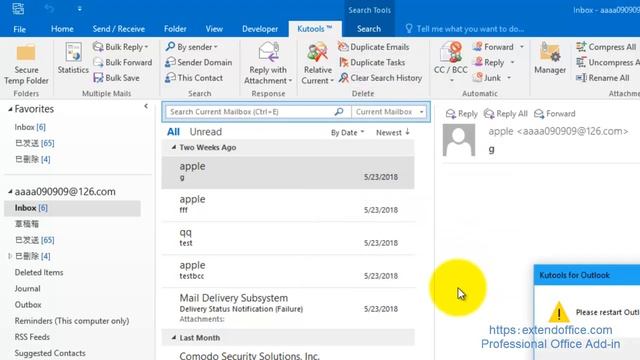Click Relative Current delete icon
The width and height of the screenshot is (640, 360).
point(317,52)
